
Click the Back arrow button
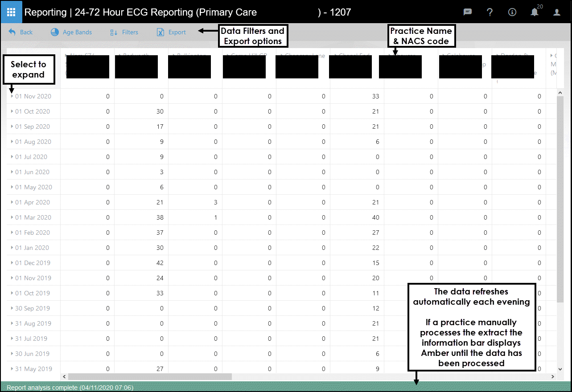(21, 32)
